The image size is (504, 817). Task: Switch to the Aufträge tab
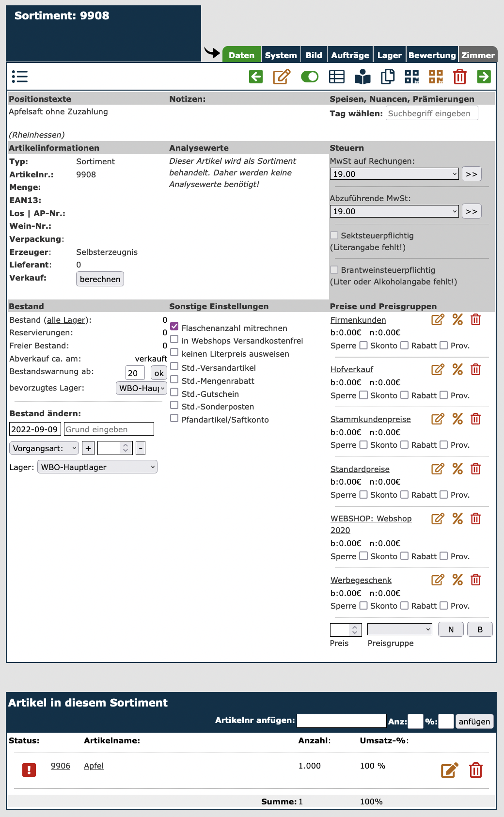click(x=350, y=55)
